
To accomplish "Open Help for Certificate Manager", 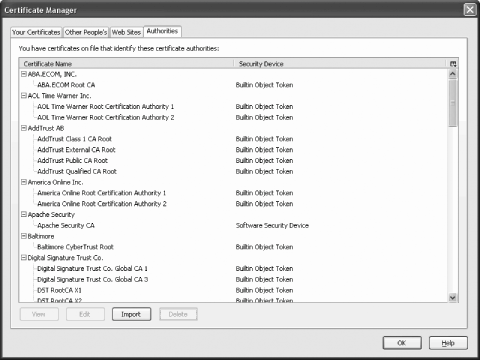I will (x=448, y=343).
